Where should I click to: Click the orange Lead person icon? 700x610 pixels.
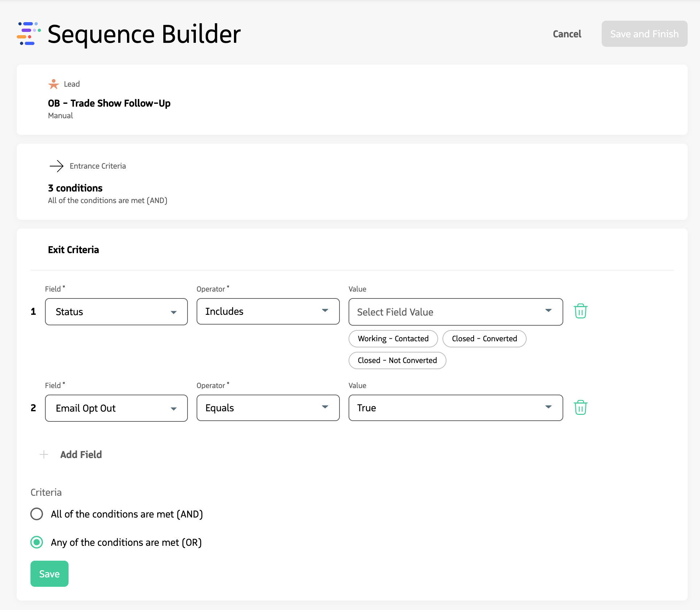(53, 84)
